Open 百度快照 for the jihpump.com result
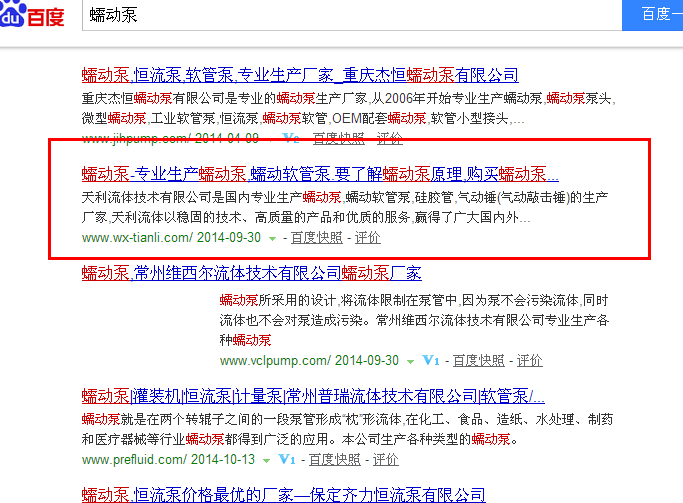 coord(338,138)
